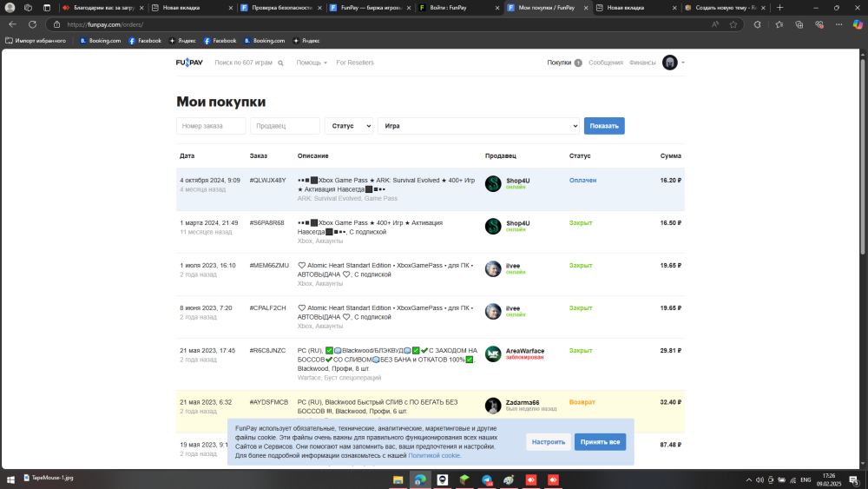Viewport: 868px width, 489px height.
Task: Open order #S6PA8R68 link
Action: tap(266, 222)
